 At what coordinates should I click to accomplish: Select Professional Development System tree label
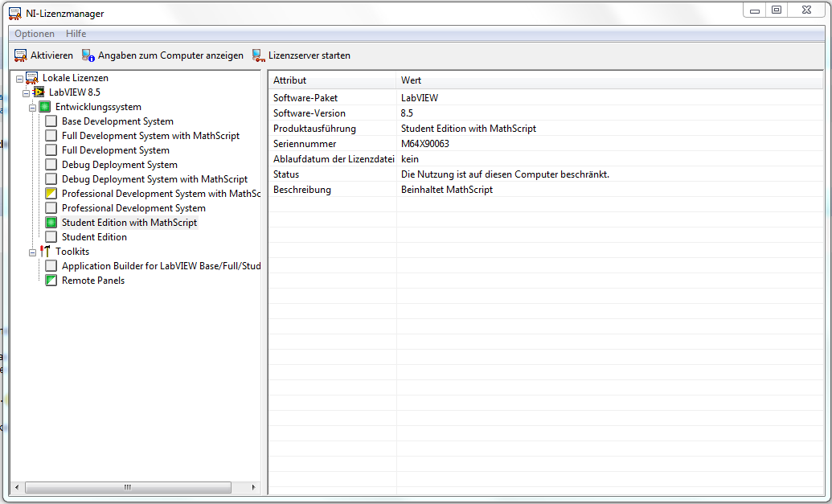click(x=133, y=208)
